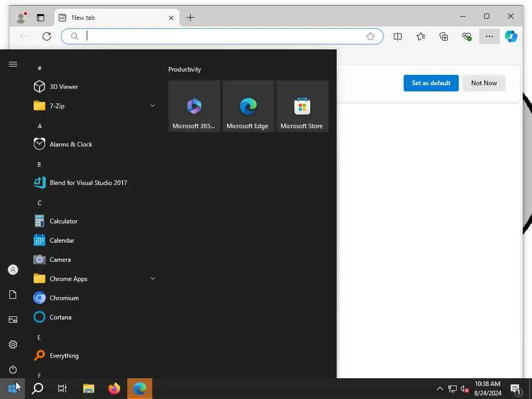Launch Calculator from Start menu
Viewport: 532px width, 399px height.
coord(95,221)
